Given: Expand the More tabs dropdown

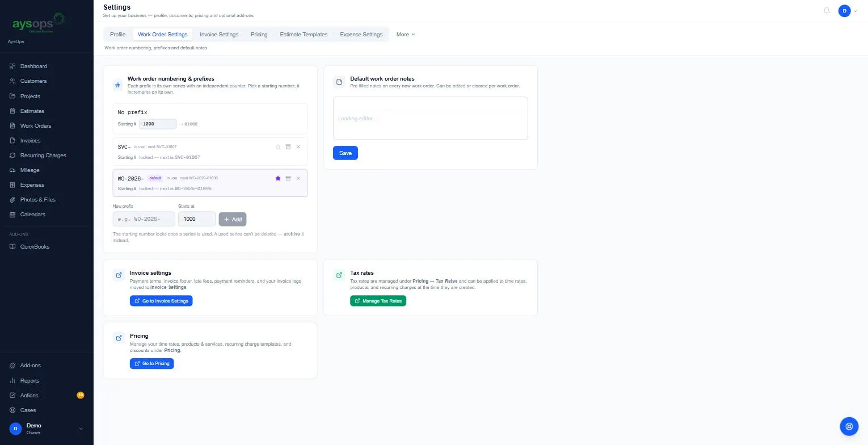Looking at the screenshot, I should (x=406, y=35).
